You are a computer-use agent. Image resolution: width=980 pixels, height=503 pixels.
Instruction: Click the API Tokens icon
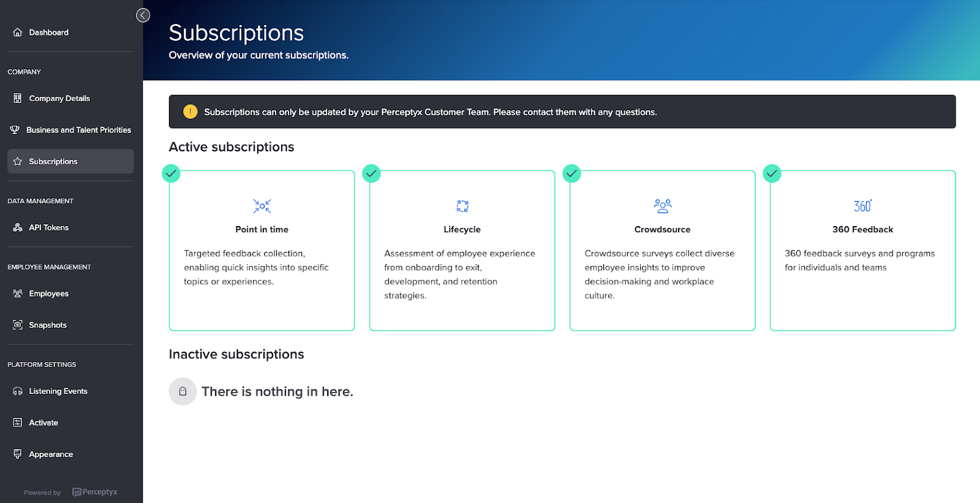click(x=18, y=227)
